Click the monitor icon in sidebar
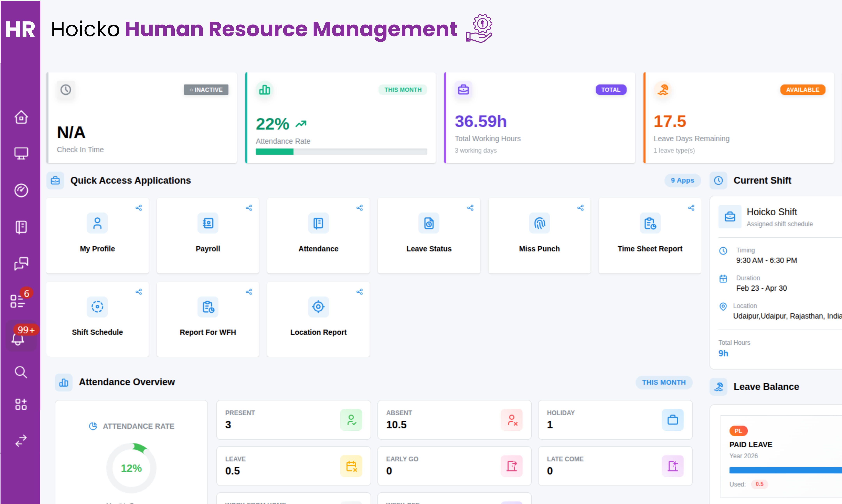The height and width of the screenshot is (504, 842). point(21,154)
